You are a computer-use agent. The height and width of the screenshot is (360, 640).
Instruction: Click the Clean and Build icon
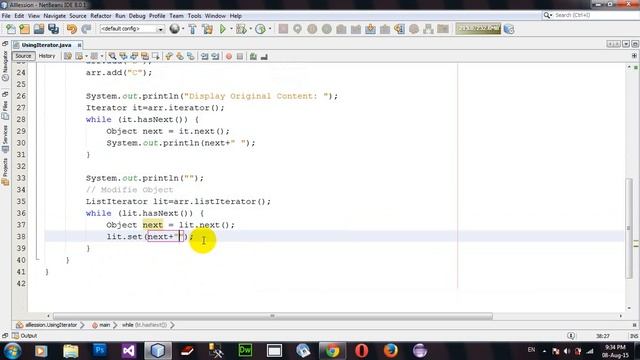(x=207, y=29)
